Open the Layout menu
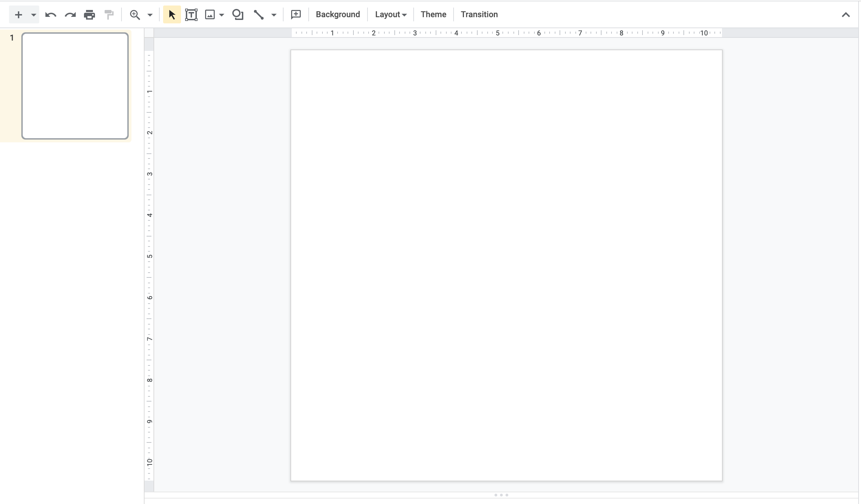 tap(391, 14)
